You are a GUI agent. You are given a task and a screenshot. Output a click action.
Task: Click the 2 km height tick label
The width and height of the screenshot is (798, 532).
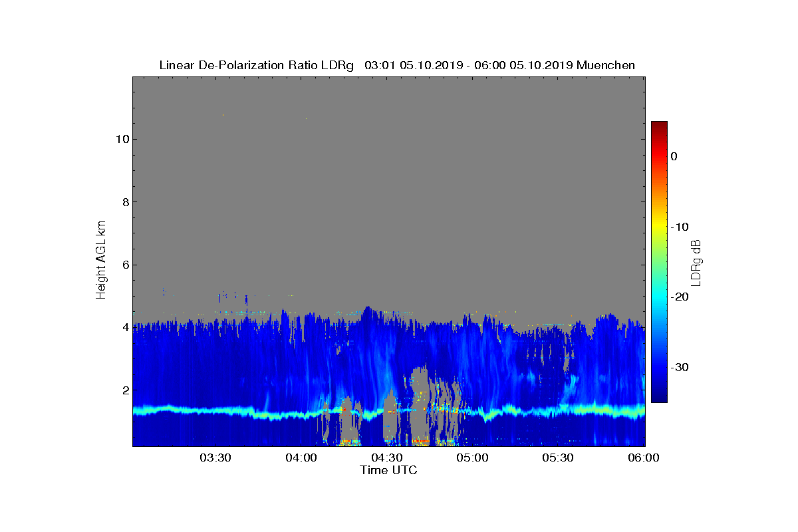125,390
